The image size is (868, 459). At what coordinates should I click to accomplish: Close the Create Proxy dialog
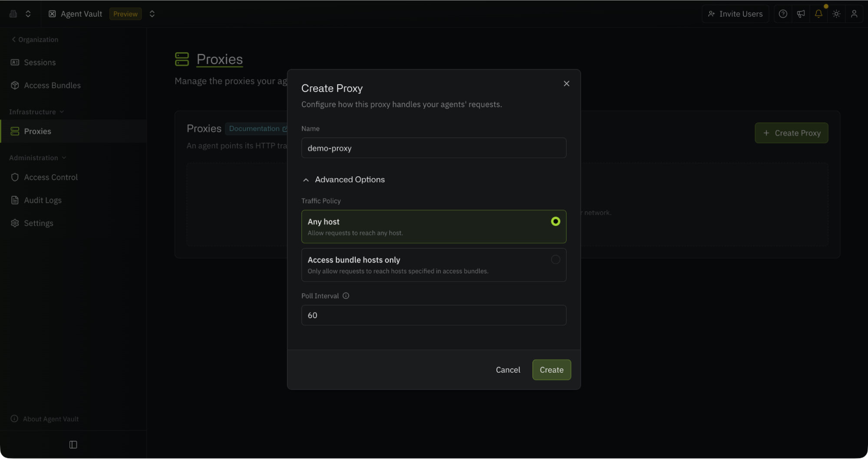(566, 83)
